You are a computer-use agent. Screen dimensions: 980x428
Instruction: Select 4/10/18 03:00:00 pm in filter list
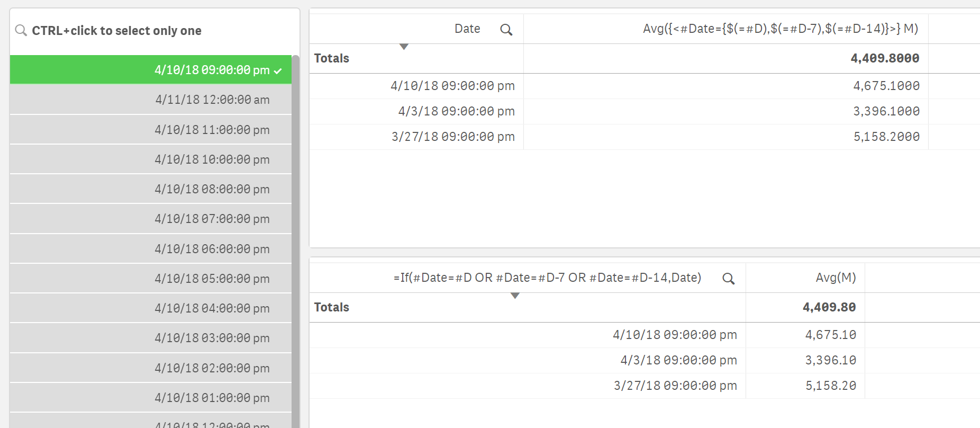tap(151, 338)
